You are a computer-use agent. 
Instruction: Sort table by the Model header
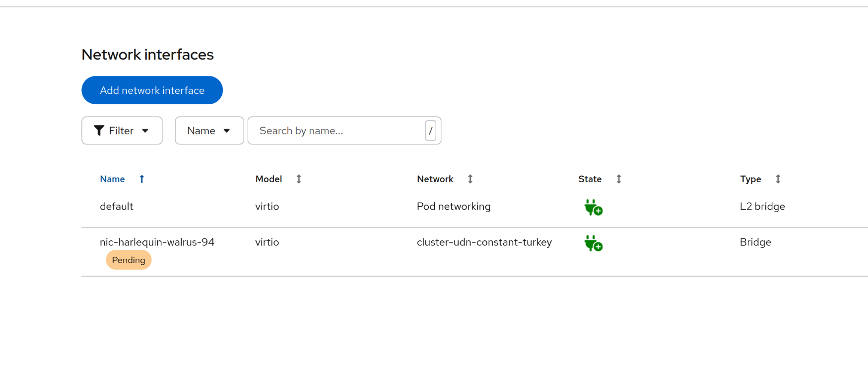pyautogui.click(x=268, y=179)
